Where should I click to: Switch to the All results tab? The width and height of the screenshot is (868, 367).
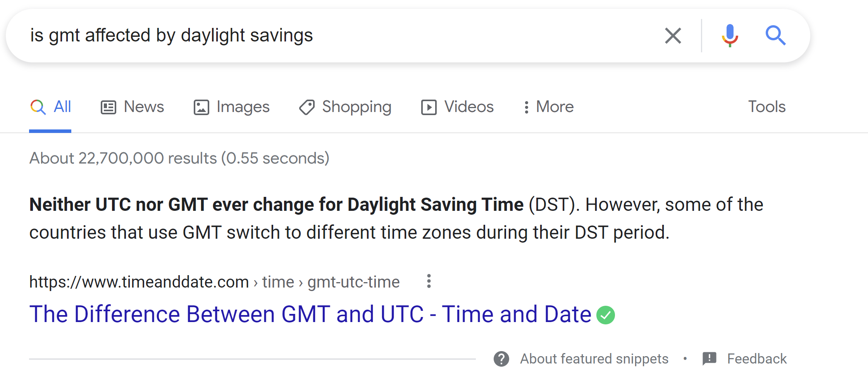pos(51,107)
